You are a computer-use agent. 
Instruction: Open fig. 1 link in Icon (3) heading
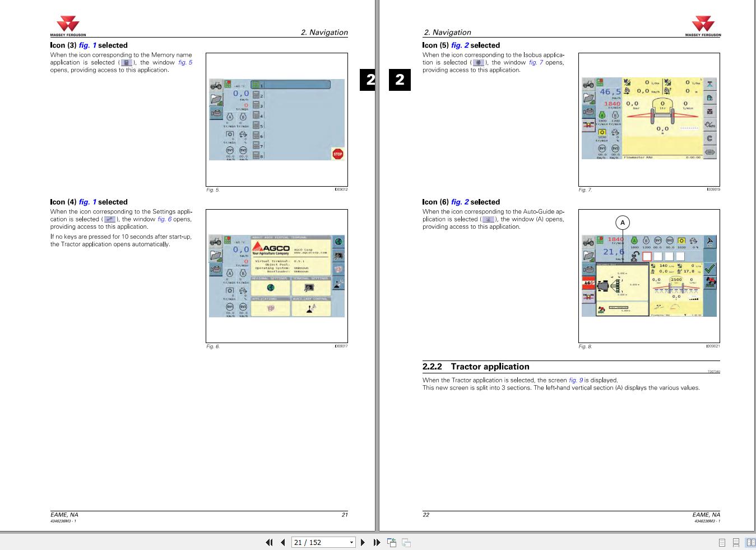[87, 45]
